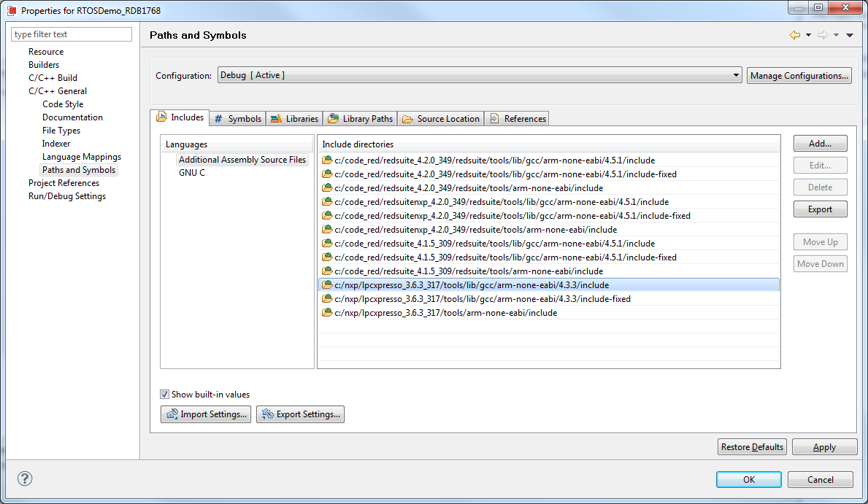Click the Apply button
This screenshot has width=868, height=504.
pos(824,447)
